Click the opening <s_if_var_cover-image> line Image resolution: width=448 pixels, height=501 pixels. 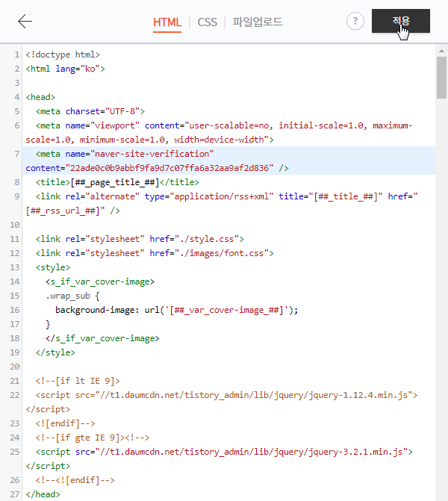(100, 281)
